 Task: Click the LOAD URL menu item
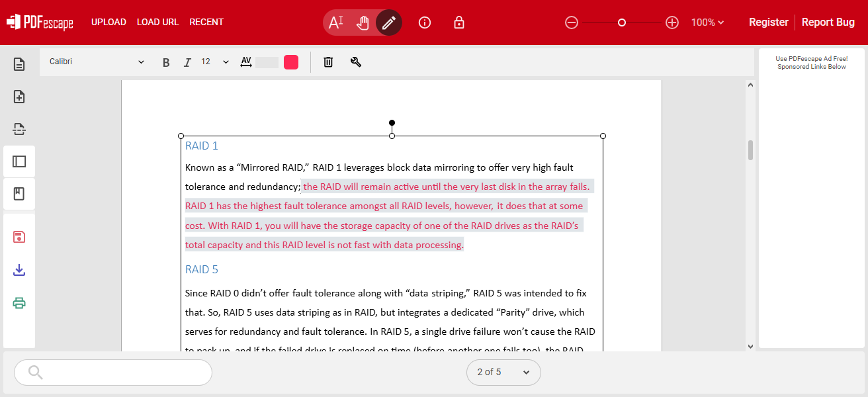pos(157,22)
